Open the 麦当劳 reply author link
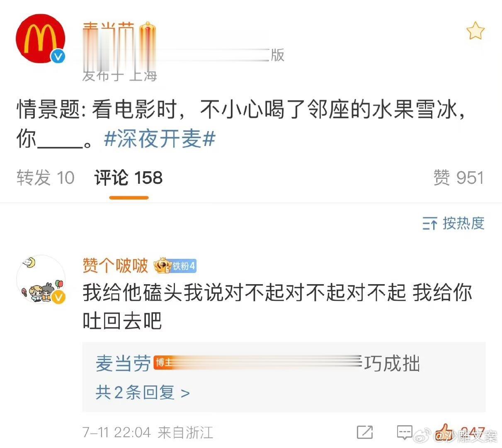 [123, 363]
